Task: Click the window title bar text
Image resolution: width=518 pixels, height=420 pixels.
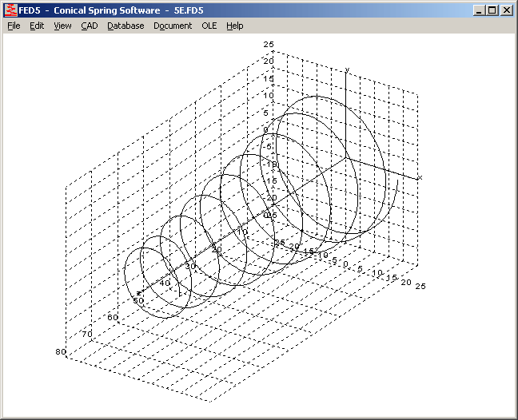Action: tap(120, 10)
